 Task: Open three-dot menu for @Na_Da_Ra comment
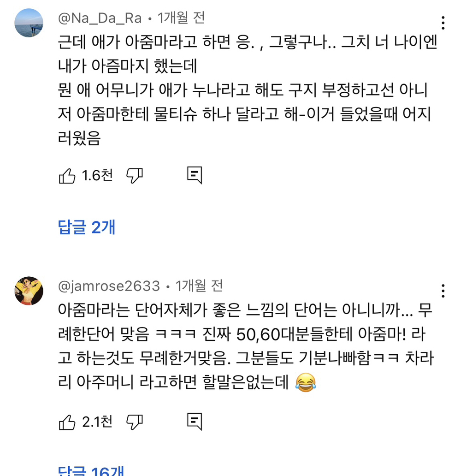pyautogui.click(x=443, y=23)
